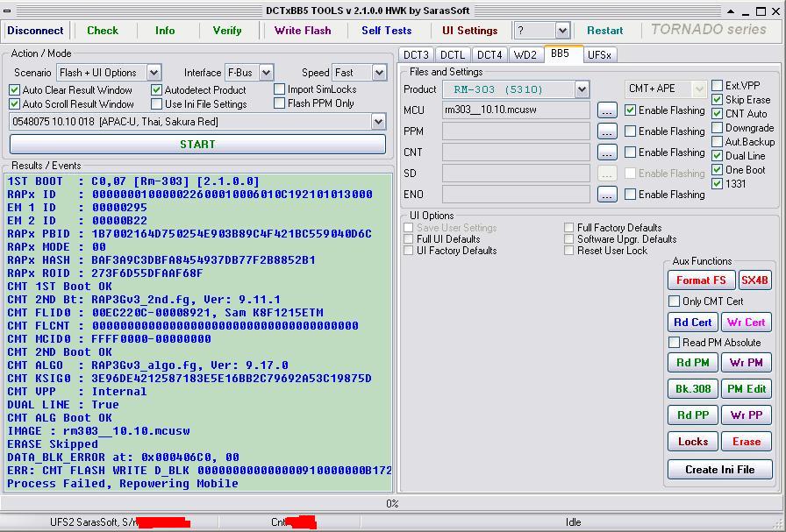Enable Downgrade checkbox
The width and height of the screenshot is (786, 532).
point(718,128)
